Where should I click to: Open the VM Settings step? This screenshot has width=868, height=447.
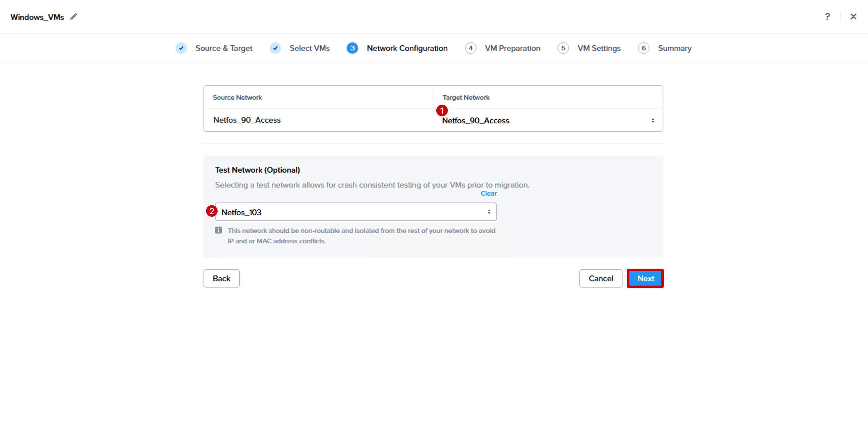click(x=599, y=48)
